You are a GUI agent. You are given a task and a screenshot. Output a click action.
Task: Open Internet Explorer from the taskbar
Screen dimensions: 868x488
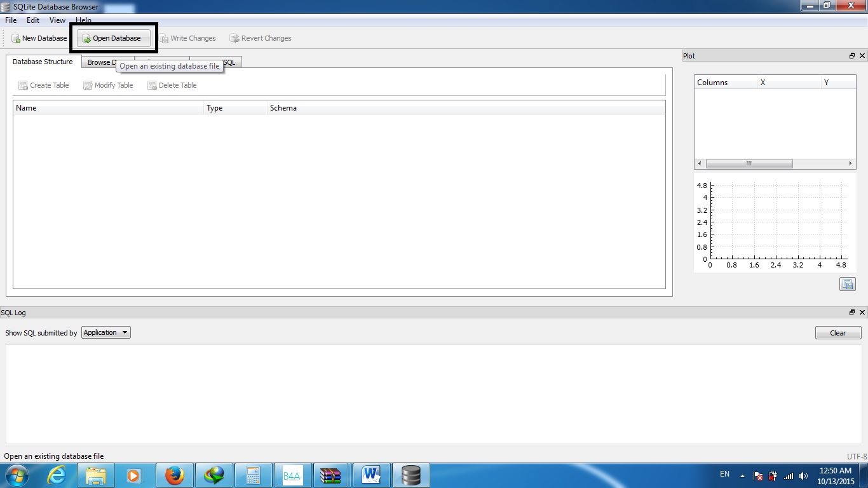[x=57, y=475]
